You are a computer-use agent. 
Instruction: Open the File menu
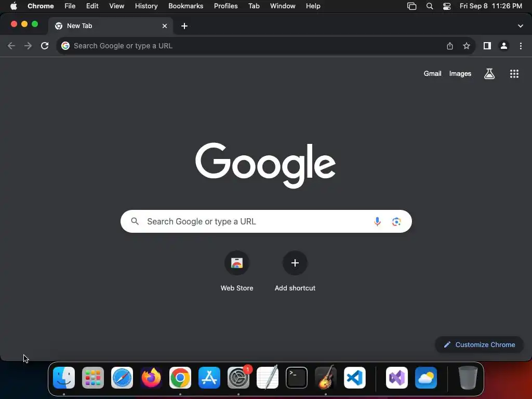70,6
